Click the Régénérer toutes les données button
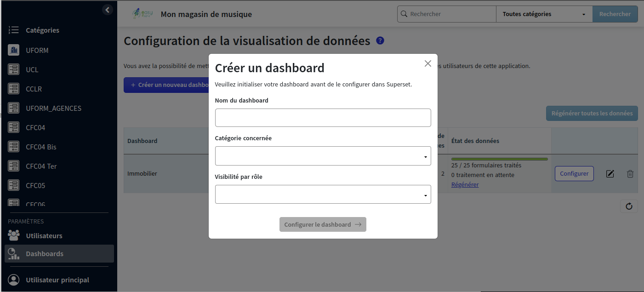The width and height of the screenshot is (644, 292). click(x=592, y=113)
